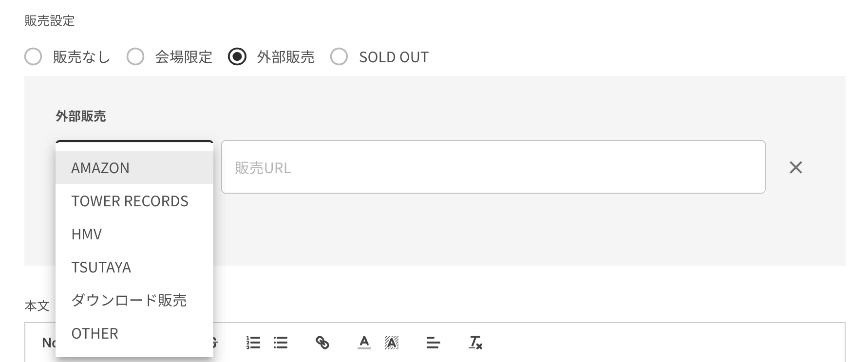Pick HMV in the store dropdown
868x362 pixels.
[x=134, y=234]
